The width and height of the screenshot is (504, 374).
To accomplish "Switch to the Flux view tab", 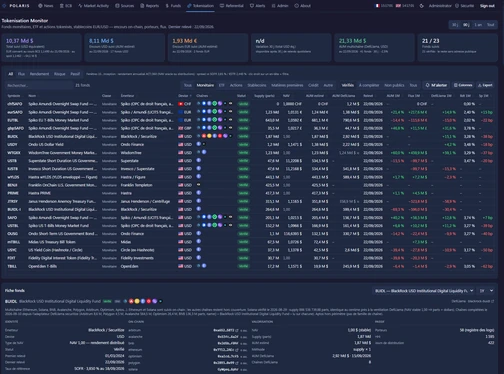I will click(21, 74).
